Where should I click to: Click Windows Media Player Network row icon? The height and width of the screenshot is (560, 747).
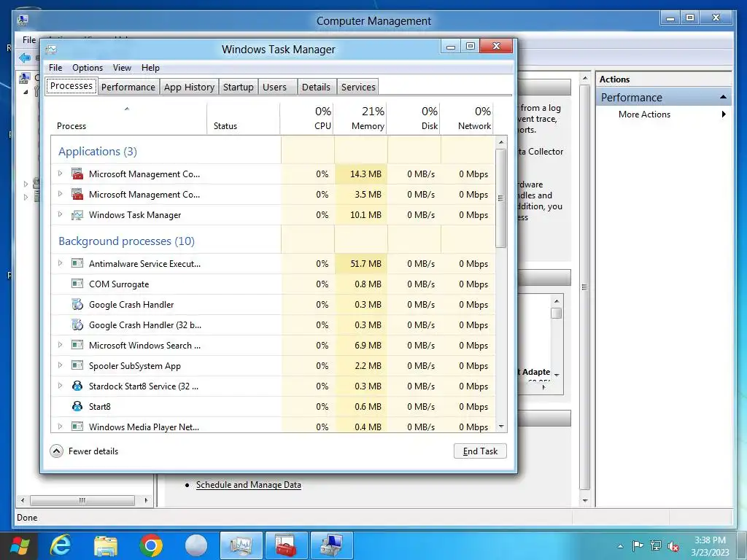tap(77, 427)
